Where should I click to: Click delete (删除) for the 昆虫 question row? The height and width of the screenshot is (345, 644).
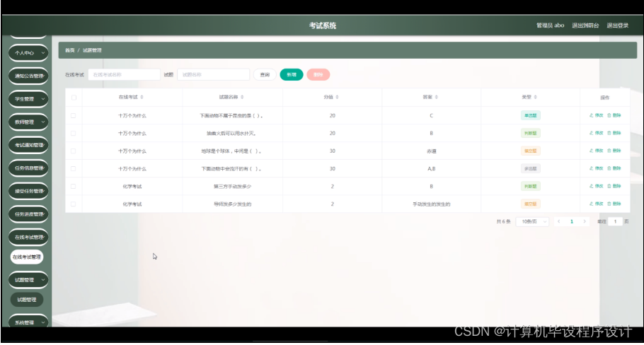[614, 115]
